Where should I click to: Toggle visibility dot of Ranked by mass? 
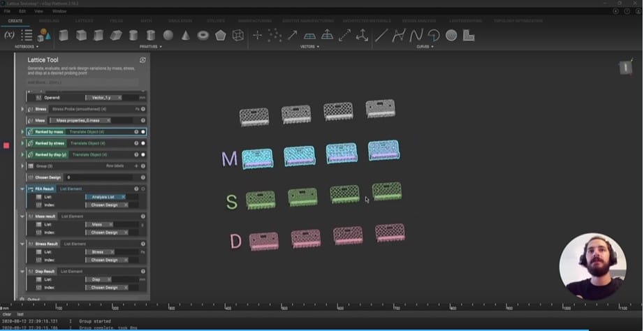coord(143,132)
